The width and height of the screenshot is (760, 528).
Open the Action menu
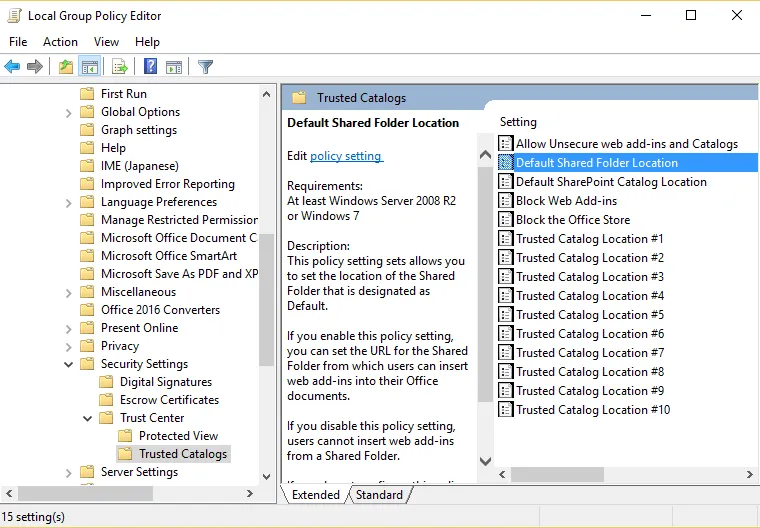pyautogui.click(x=60, y=42)
